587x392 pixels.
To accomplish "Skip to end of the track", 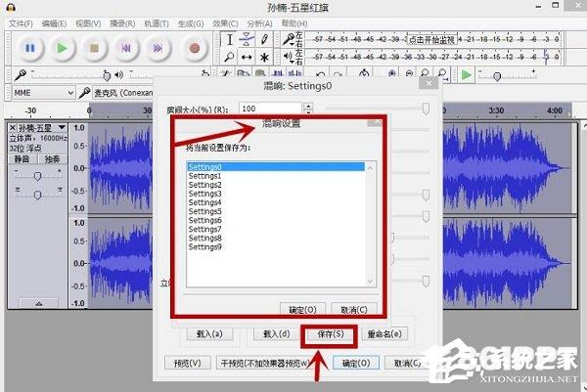I will tap(158, 48).
